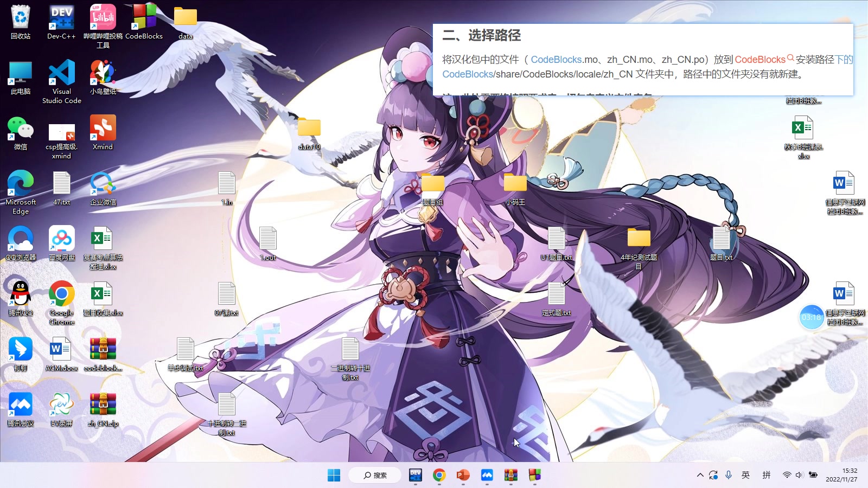This screenshot has height=488, width=868.
Task: Select the 十进制转二进制.txt file
Action: point(227,414)
